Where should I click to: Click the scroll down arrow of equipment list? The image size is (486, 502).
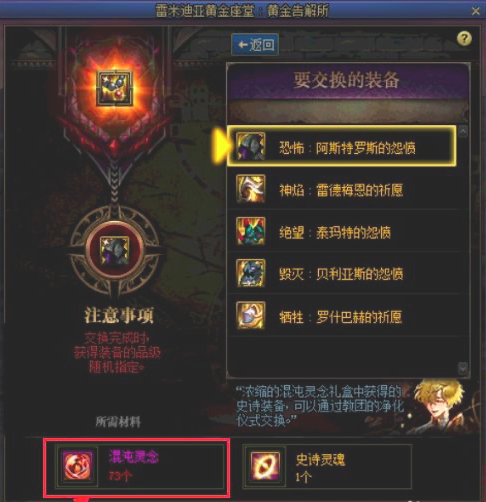coord(463,368)
